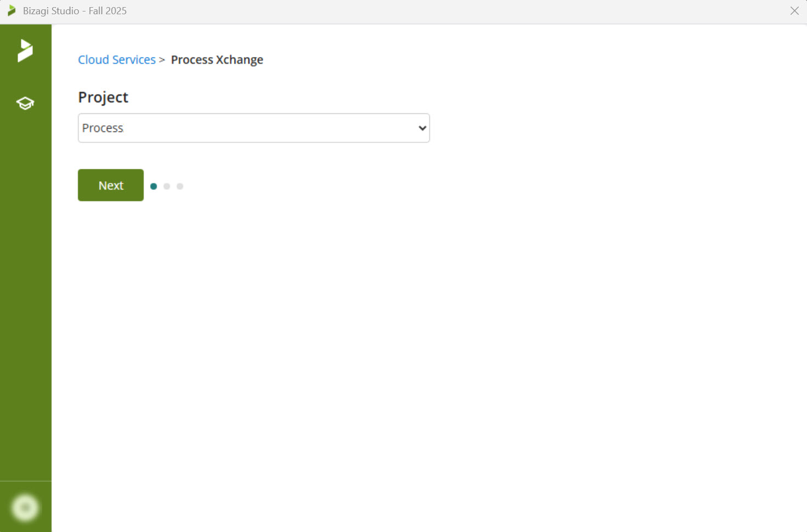The height and width of the screenshot is (532, 807).
Task: Go back to Cloud Services
Action: 117,60
